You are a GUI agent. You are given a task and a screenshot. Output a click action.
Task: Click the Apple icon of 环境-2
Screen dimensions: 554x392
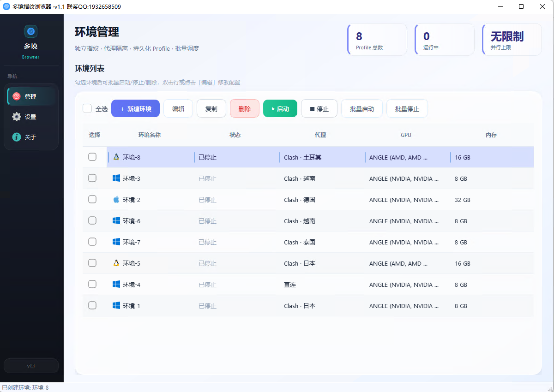116,199
